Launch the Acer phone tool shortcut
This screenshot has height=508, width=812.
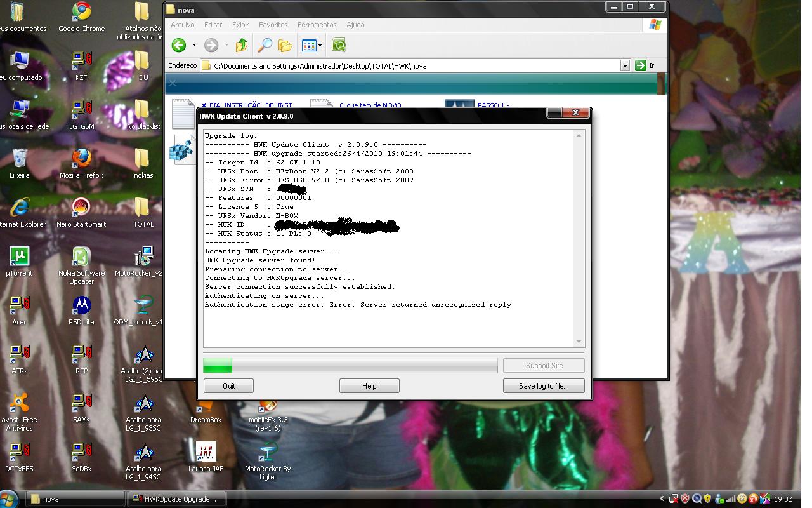coord(19,310)
